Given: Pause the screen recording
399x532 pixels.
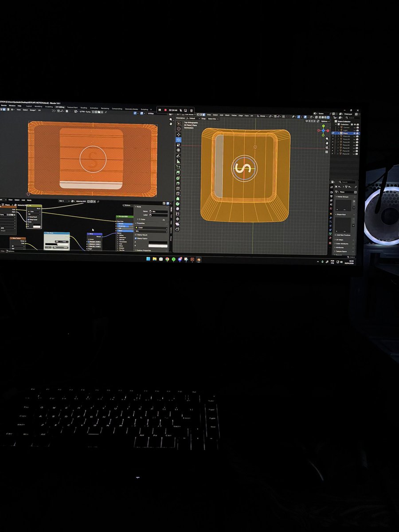Looking at the screenshot, I should coord(160,110).
